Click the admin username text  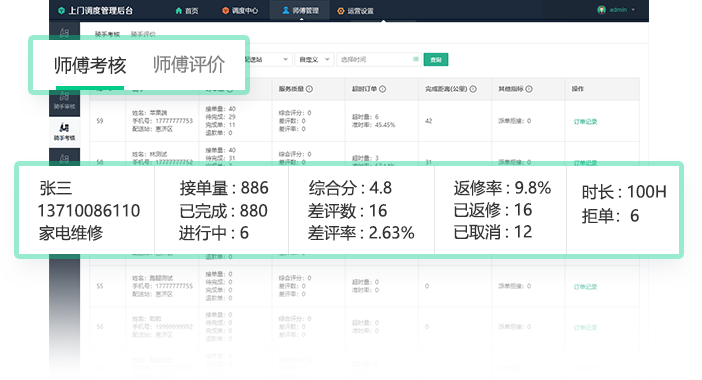618,10
